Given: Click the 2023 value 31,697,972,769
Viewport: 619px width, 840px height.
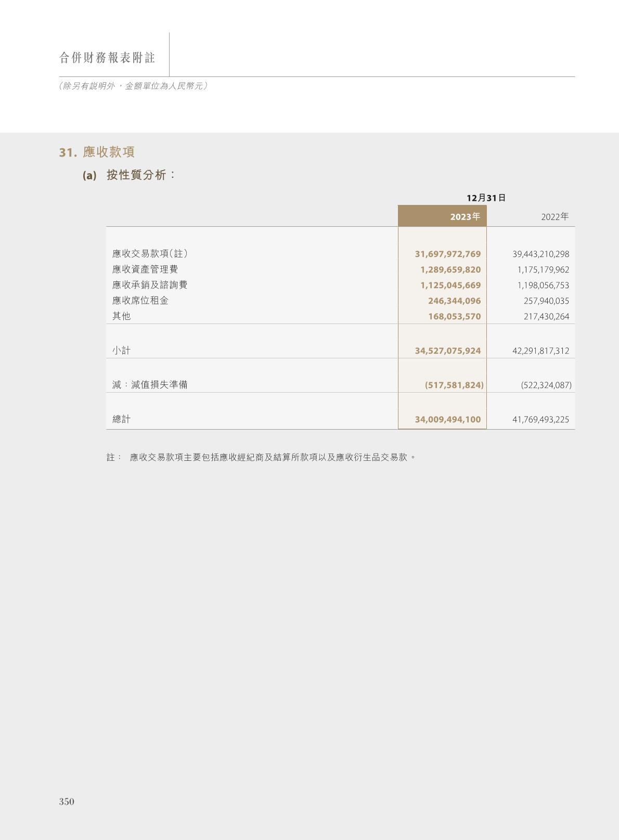Looking at the screenshot, I should tap(447, 254).
